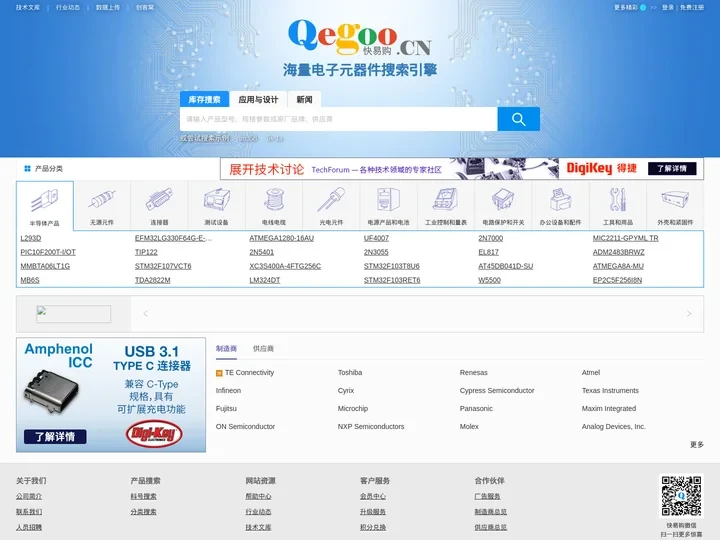Go to next slide in carousel
This screenshot has height=540, width=720.
tap(689, 314)
